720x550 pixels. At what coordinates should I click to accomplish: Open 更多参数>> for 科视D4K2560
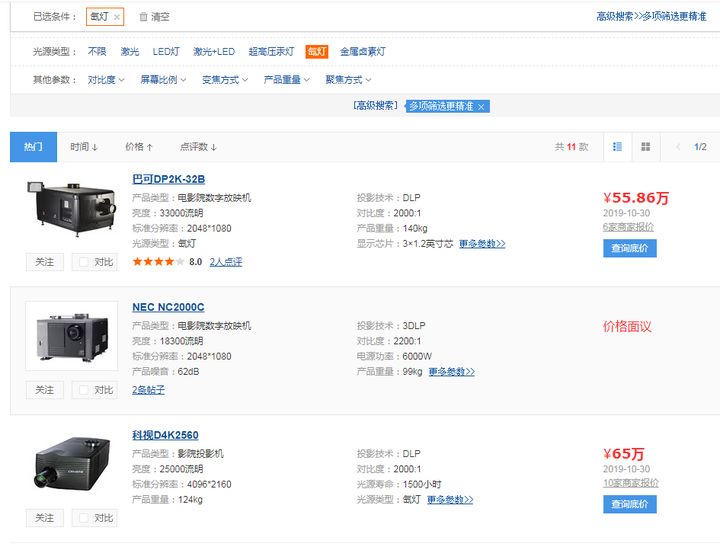(450, 500)
